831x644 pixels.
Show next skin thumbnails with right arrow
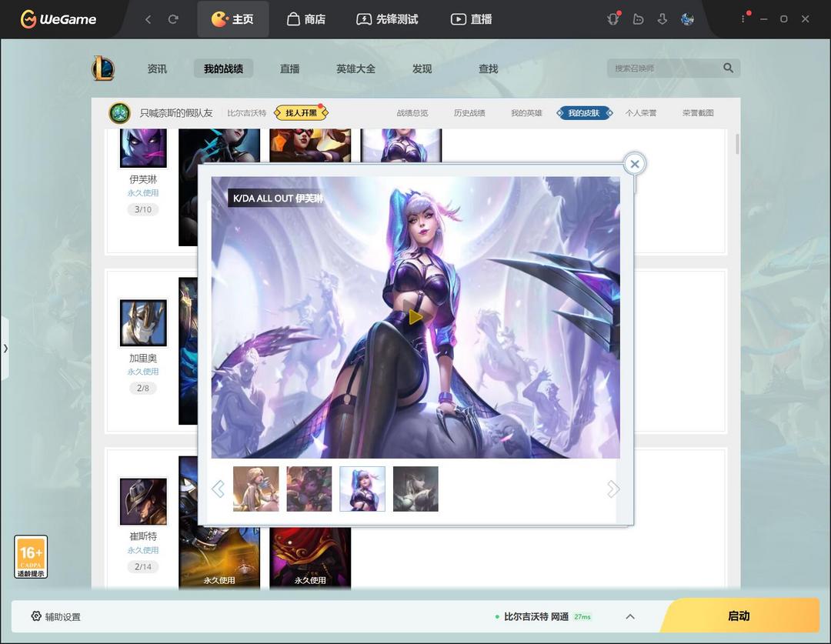(x=613, y=489)
